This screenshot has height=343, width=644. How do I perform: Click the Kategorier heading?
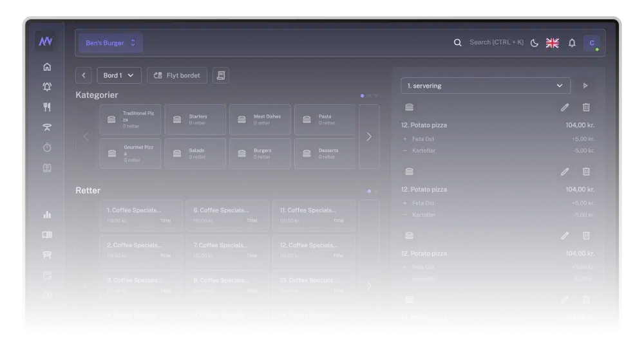[x=97, y=95]
